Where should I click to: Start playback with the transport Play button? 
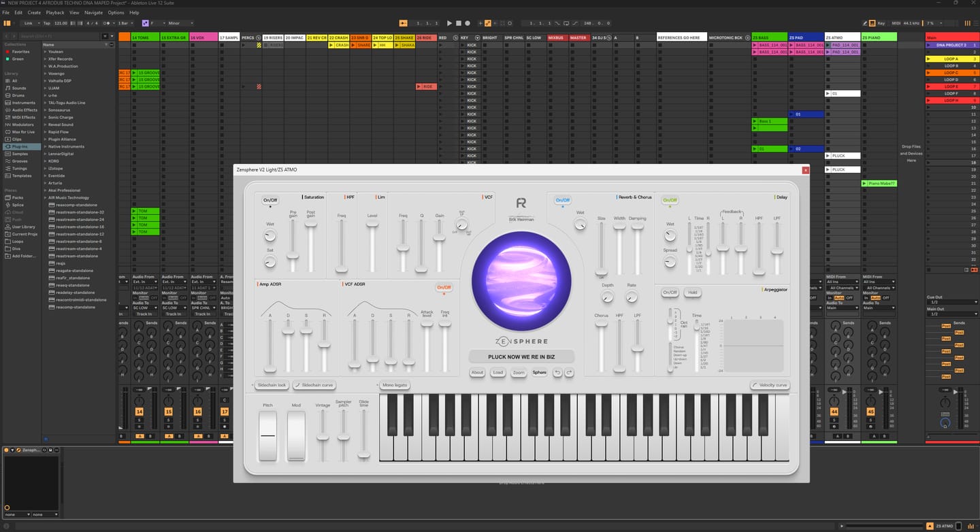[x=449, y=23]
